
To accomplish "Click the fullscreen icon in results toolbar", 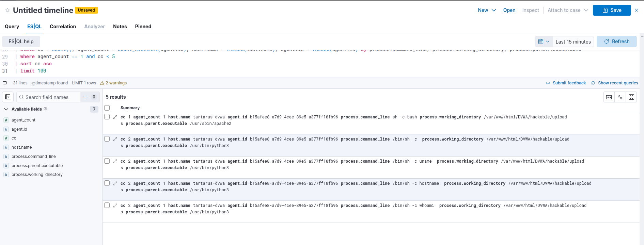I will (631, 97).
